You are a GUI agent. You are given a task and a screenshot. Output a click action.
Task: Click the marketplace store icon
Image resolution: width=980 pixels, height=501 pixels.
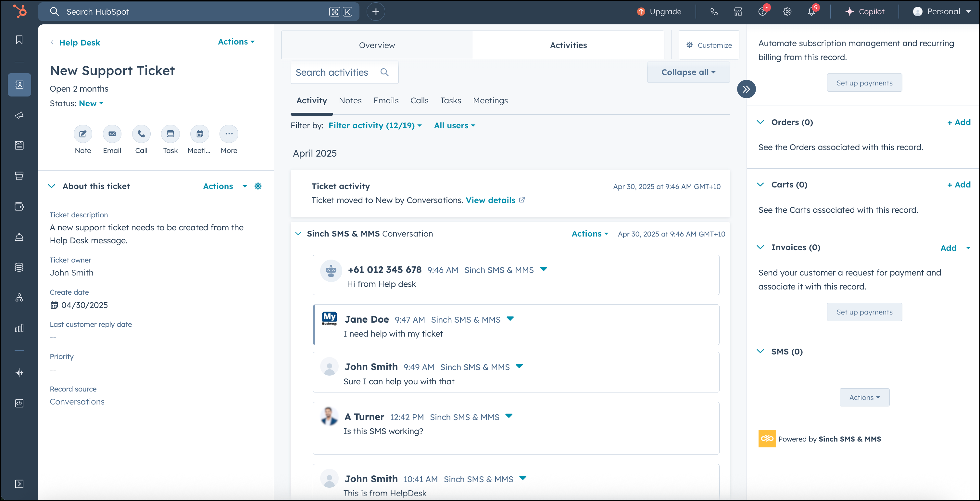(x=738, y=12)
